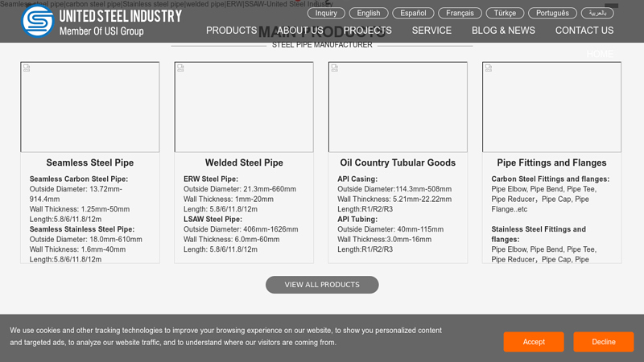Open the CONTACT US page
Screen dimensions: 644x362
tap(584, 31)
